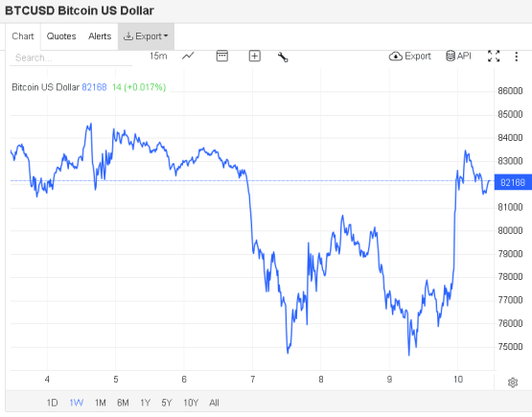
Task: Select the 1Y time range
Action: [x=145, y=403]
